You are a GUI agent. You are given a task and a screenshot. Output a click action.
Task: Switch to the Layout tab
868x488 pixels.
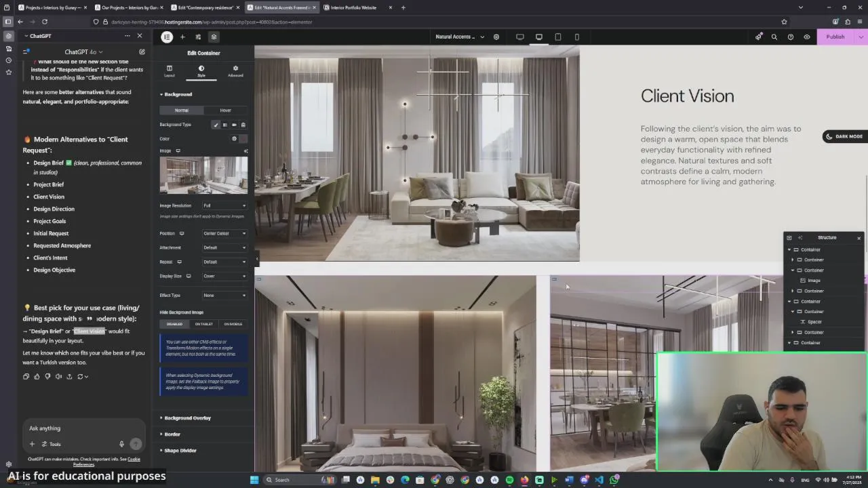pyautogui.click(x=170, y=71)
